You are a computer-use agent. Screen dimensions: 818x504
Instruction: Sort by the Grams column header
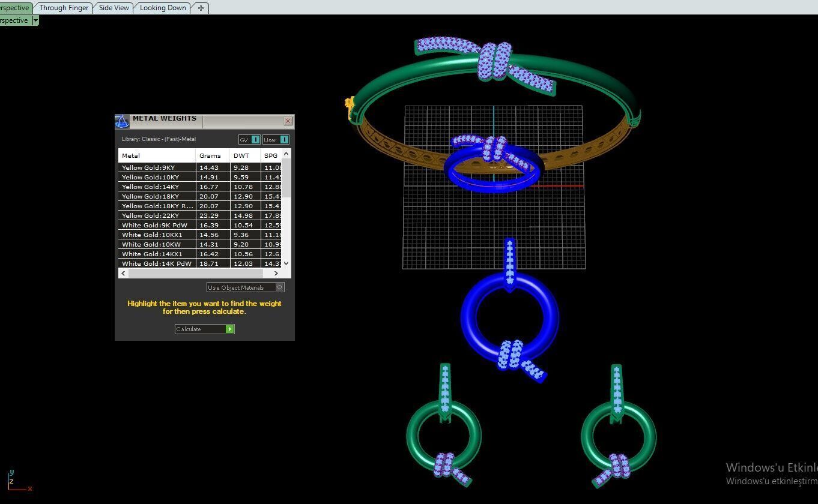(x=213, y=155)
